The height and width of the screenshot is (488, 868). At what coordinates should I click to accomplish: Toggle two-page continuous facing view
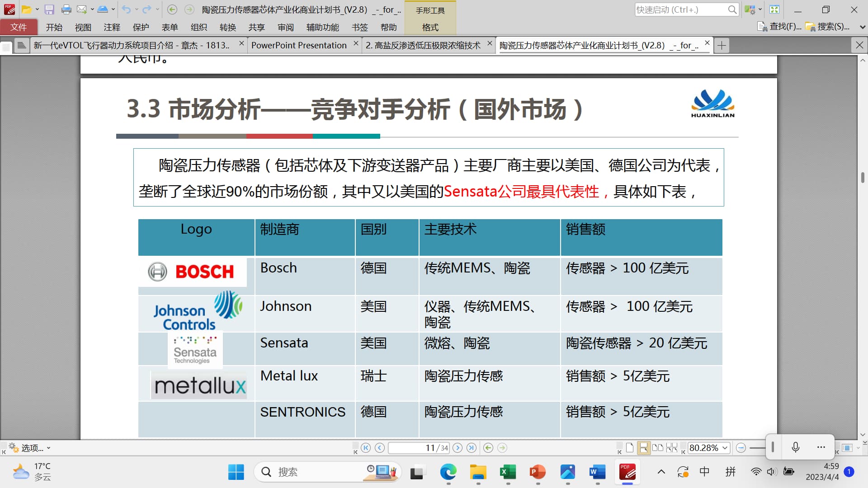[672, 448]
